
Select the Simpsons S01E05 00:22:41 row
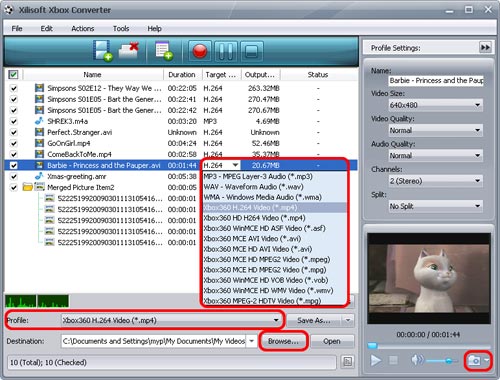[180, 99]
